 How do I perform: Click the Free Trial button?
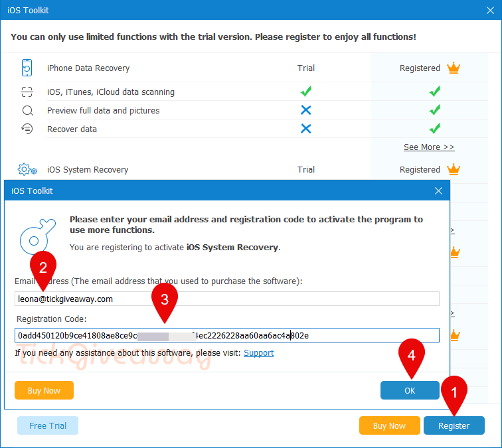tap(48, 425)
